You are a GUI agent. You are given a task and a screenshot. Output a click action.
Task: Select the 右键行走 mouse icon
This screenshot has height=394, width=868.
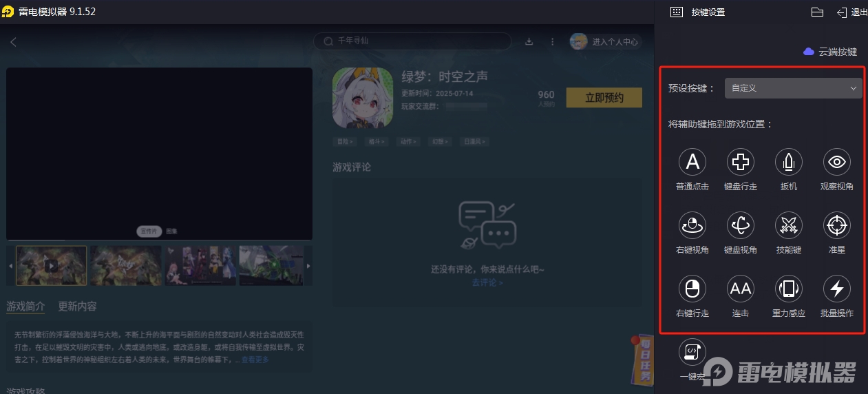click(x=692, y=289)
